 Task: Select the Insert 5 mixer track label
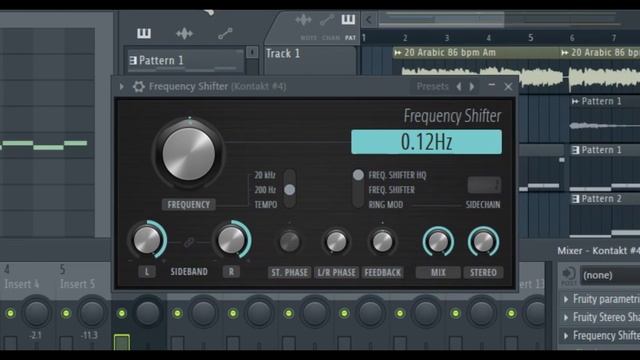point(78,284)
